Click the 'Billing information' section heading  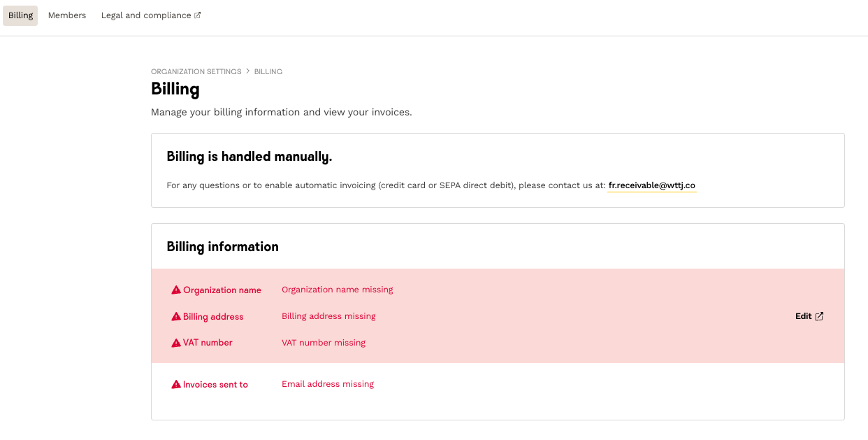[222, 247]
